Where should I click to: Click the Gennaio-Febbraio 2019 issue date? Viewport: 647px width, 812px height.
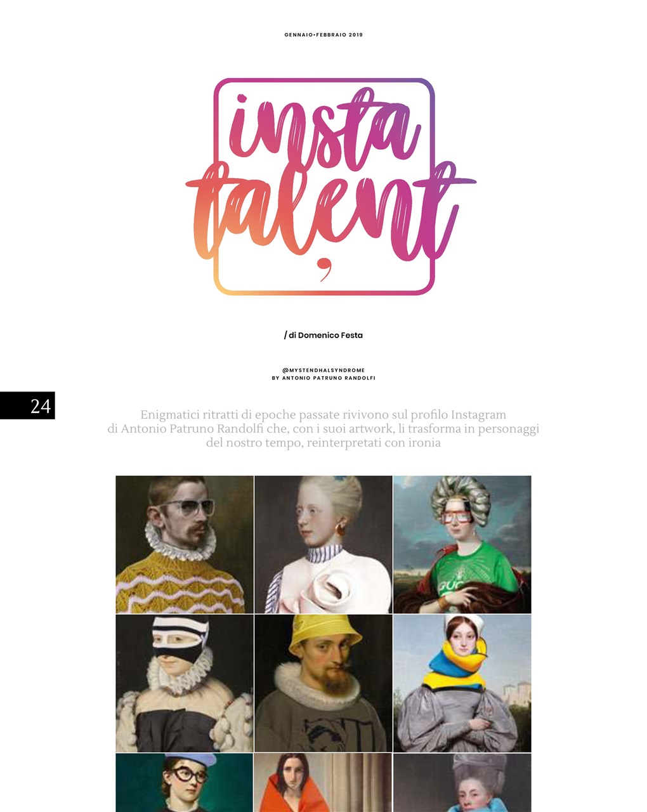pyautogui.click(x=323, y=35)
